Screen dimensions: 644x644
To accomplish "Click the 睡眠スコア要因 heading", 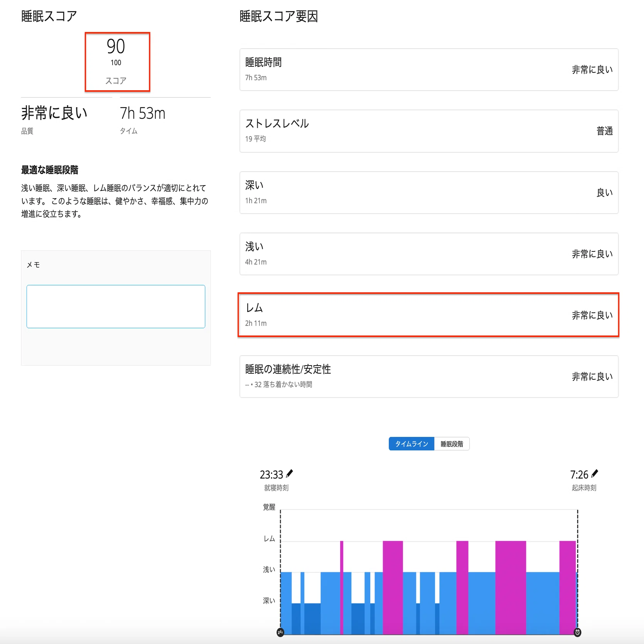I will pos(279,16).
